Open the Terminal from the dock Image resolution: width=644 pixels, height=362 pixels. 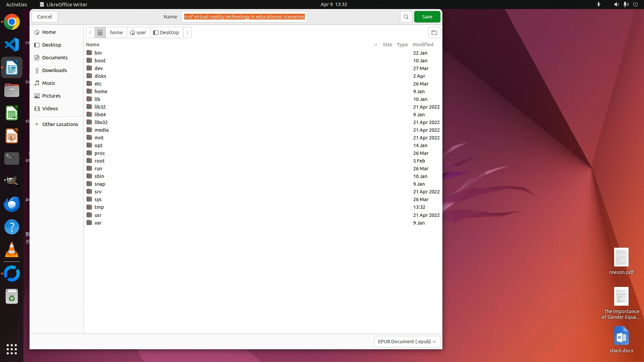pos(12,158)
